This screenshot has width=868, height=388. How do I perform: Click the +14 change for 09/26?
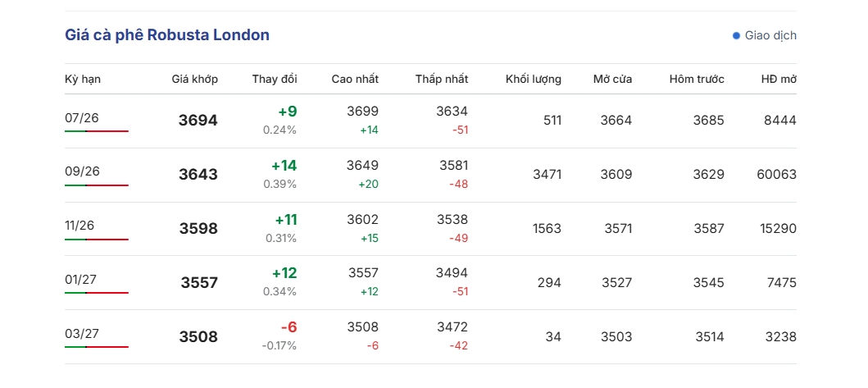pyautogui.click(x=284, y=166)
